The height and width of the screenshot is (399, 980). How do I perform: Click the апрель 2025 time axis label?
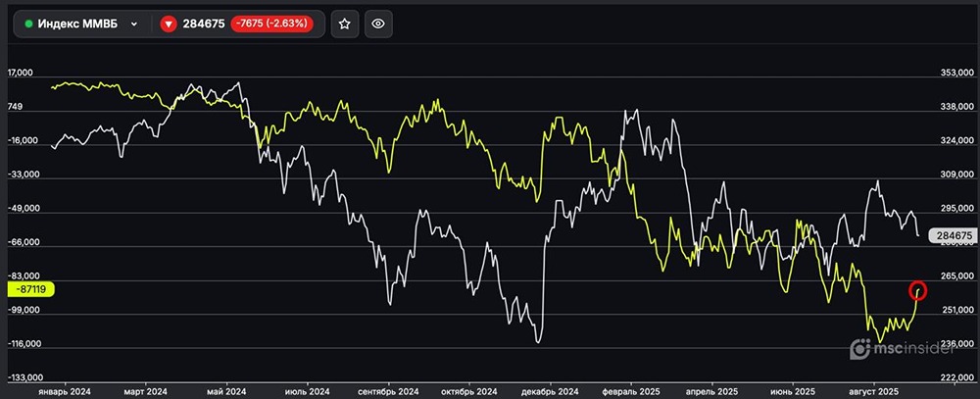[711, 391]
